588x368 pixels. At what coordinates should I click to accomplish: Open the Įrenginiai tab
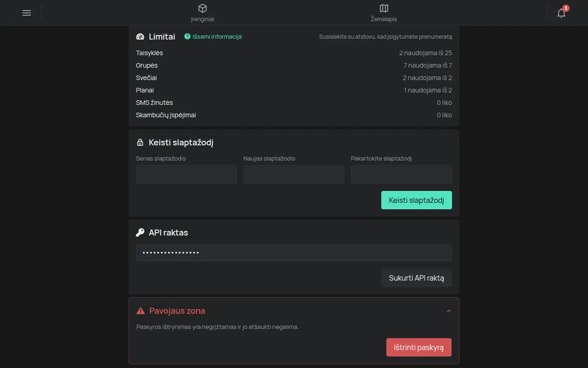(x=203, y=13)
